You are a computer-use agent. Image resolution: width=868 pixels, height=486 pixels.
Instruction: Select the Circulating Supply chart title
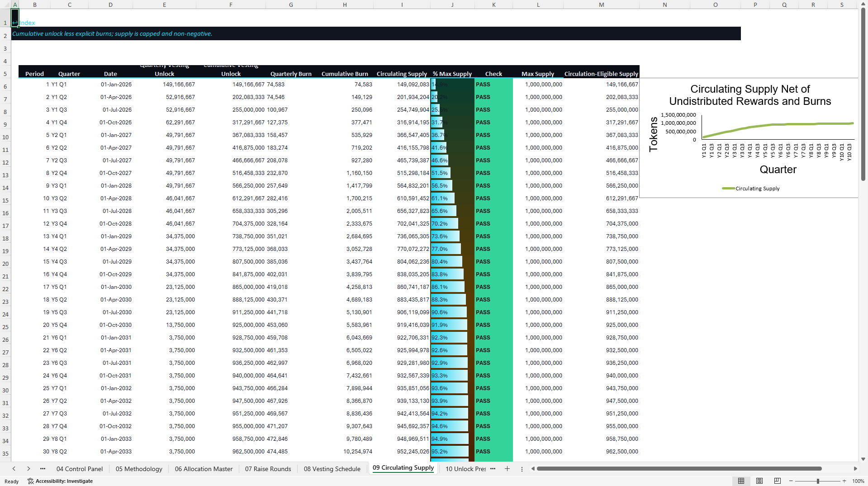pyautogui.click(x=749, y=95)
